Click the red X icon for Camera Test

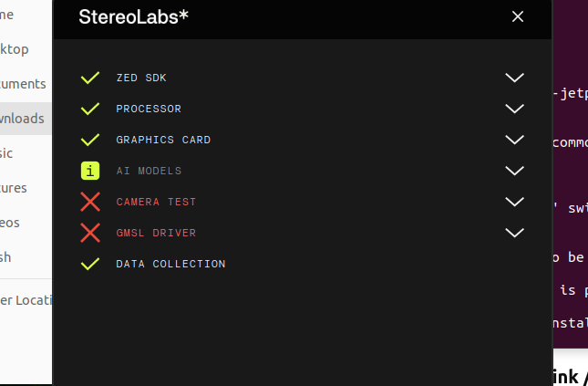coord(89,202)
